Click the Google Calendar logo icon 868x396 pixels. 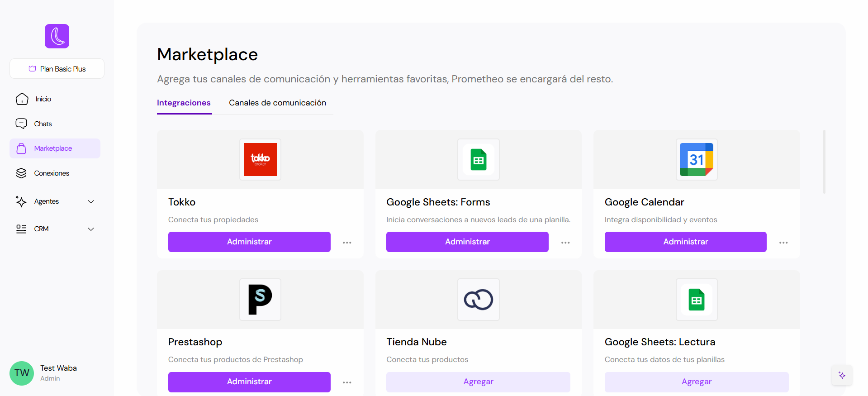(697, 160)
